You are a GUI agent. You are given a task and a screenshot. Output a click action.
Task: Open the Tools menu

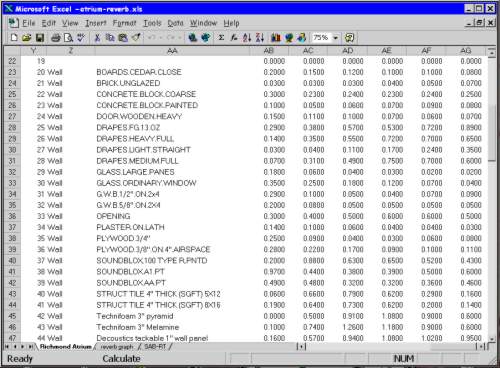coord(152,23)
